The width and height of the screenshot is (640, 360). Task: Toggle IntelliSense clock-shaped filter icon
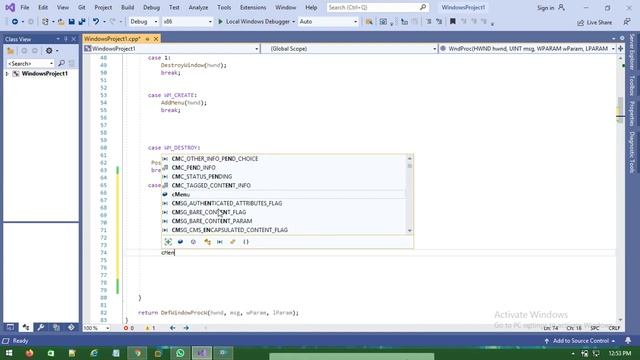(193, 242)
